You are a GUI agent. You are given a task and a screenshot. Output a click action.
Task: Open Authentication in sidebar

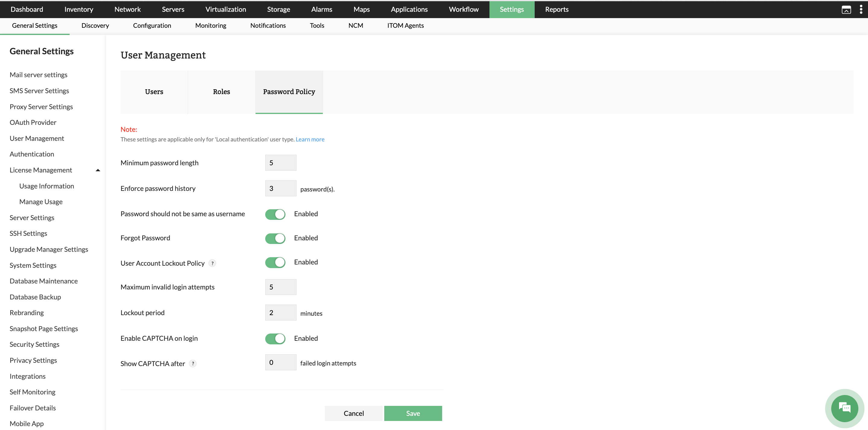pyautogui.click(x=32, y=154)
